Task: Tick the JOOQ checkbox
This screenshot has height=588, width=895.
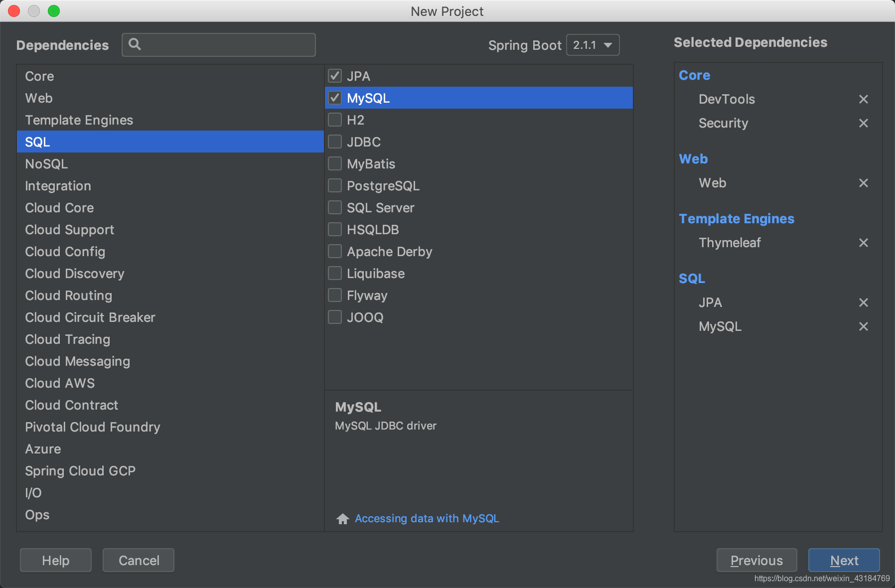Action: pyautogui.click(x=335, y=317)
